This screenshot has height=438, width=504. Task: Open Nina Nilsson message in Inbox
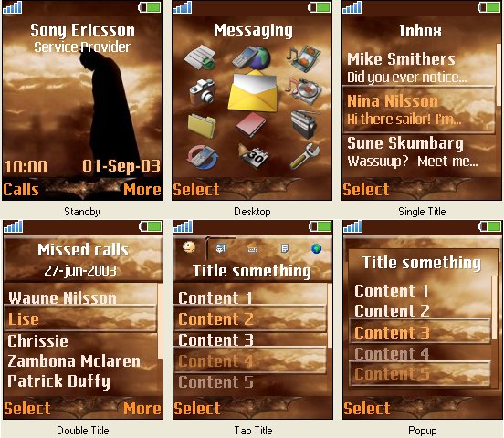(x=419, y=109)
